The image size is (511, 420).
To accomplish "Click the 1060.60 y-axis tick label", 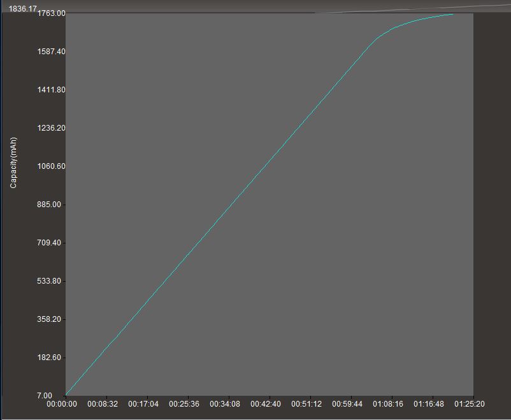I will (51, 166).
